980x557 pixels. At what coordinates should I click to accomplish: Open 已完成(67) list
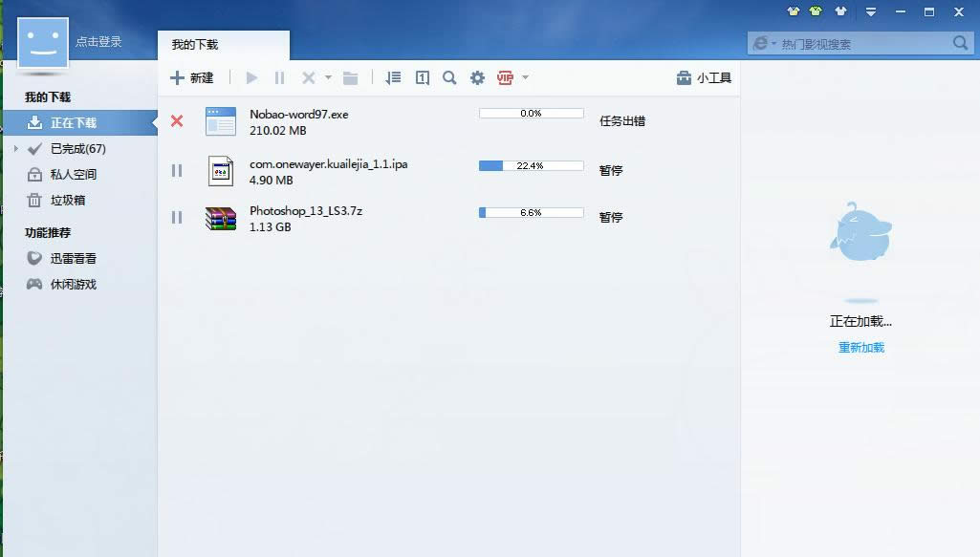click(x=78, y=149)
